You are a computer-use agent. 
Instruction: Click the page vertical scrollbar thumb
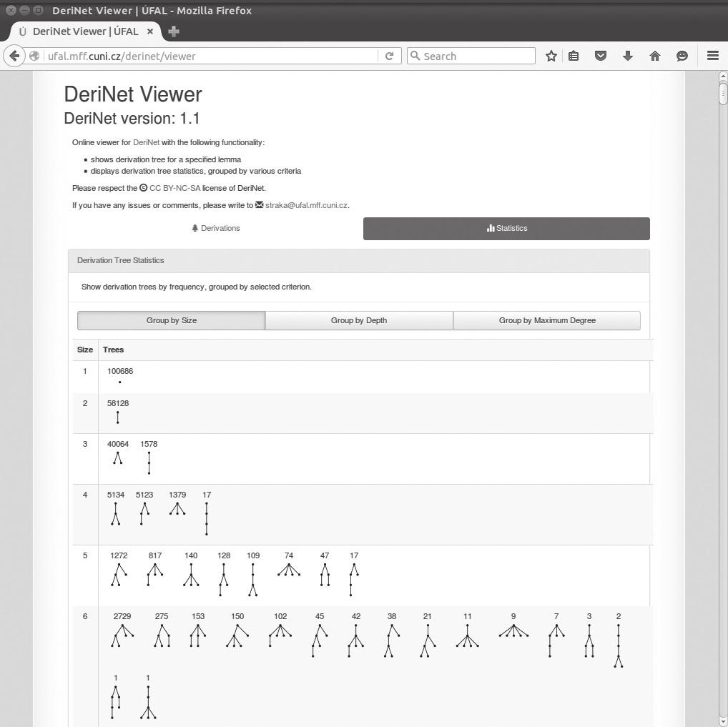723,93
